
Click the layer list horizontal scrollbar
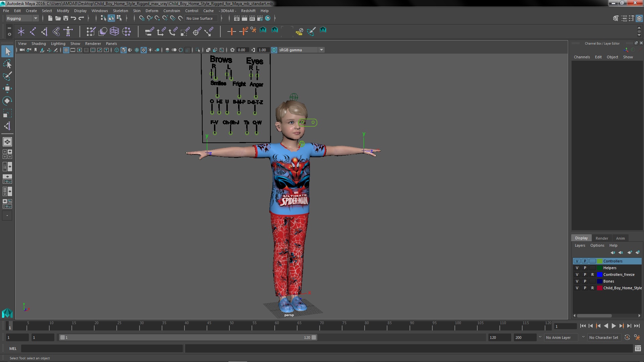point(594,315)
